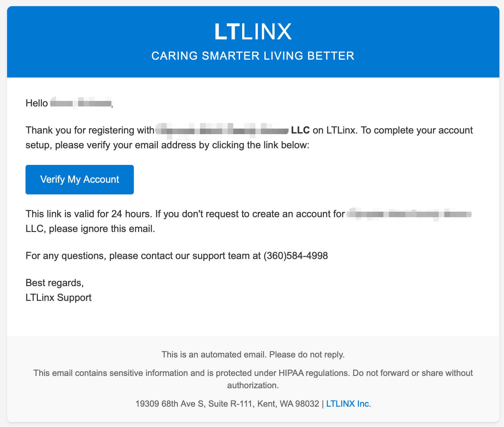Click the bold LLC text
The image size is (504, 427).
[300, 130]
